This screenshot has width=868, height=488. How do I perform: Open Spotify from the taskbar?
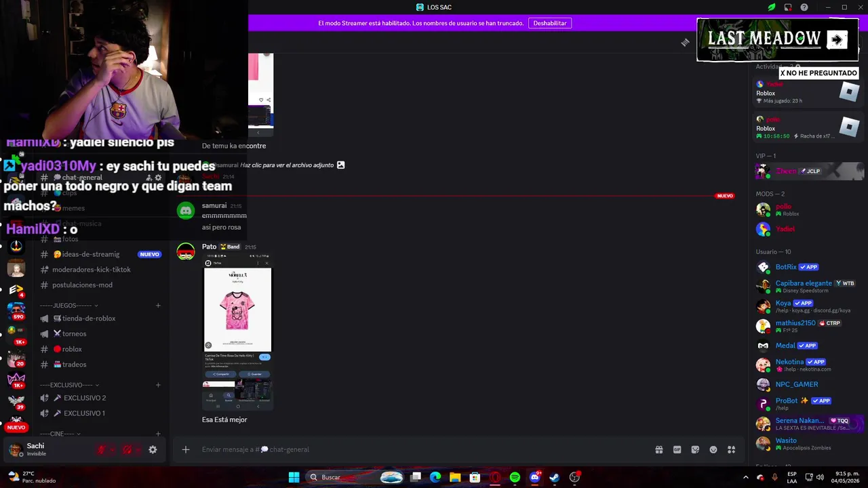[515, 477]
